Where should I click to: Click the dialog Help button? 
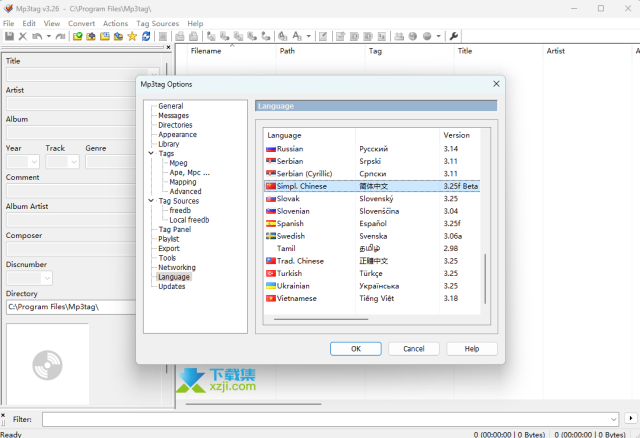472,349
